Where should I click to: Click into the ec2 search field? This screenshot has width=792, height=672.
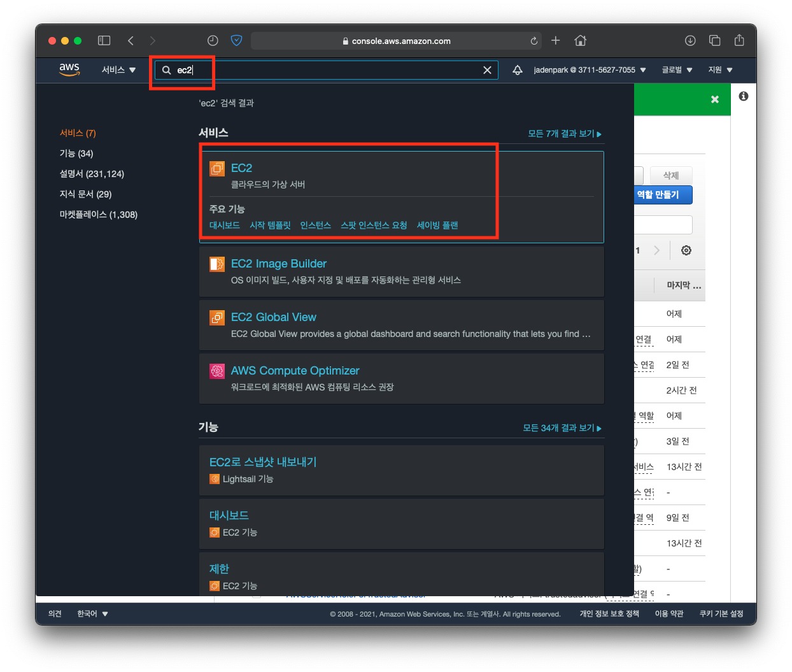click(x=326, y=70)
